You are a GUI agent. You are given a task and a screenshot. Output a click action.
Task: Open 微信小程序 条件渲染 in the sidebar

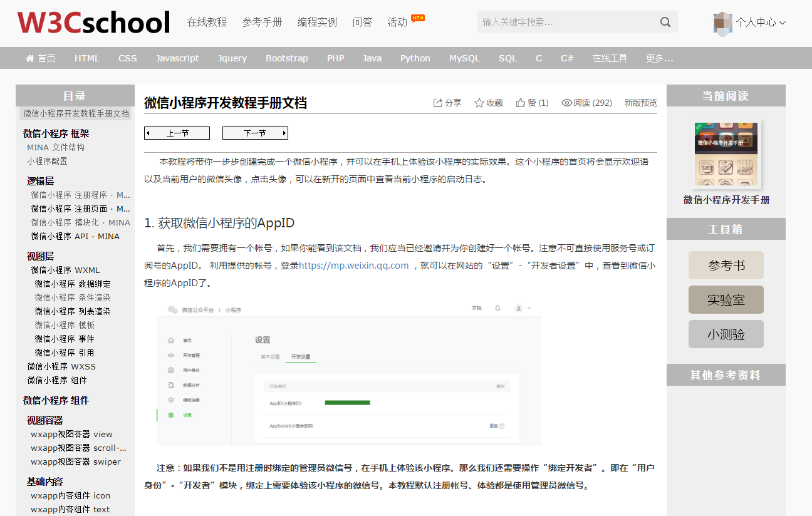(73, 297)
